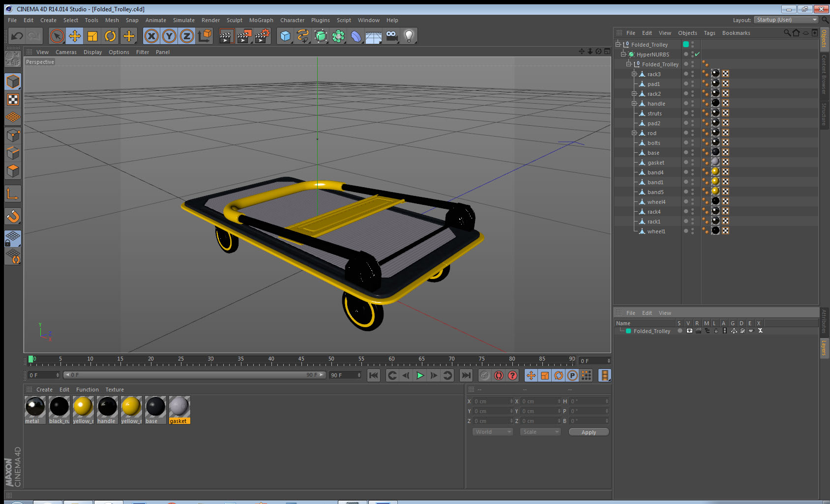The width and height of the screenshot is (830, 504).
Task: Add a floor environment object
Action: pos(374,36)
